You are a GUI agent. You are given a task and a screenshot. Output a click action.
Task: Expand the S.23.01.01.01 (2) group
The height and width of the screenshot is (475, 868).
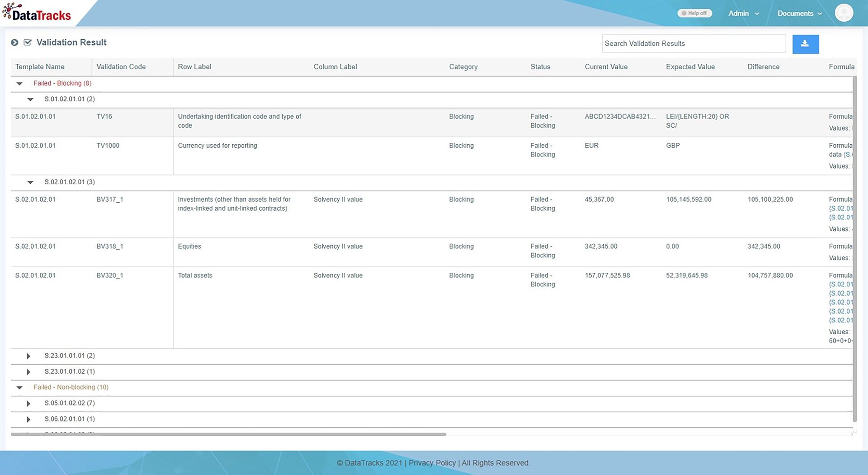coord(28,356)
